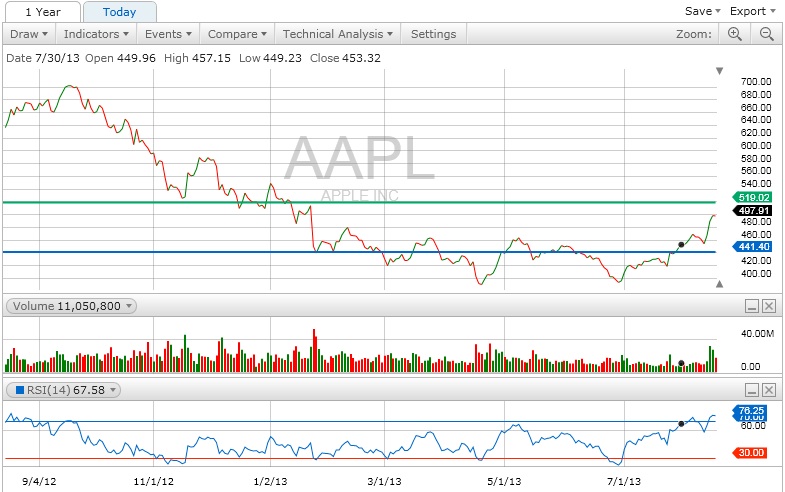The height and width of the screenshot is (492, 785).
Task: Click the High 457.15 value
Action: click(x=197, y=58)
